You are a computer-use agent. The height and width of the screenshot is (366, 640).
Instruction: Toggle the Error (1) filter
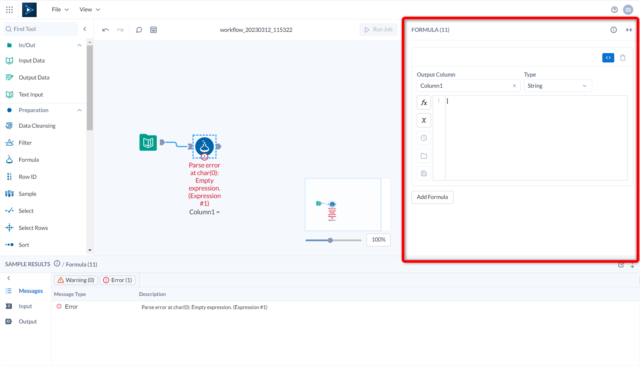(x=118, y=280)
